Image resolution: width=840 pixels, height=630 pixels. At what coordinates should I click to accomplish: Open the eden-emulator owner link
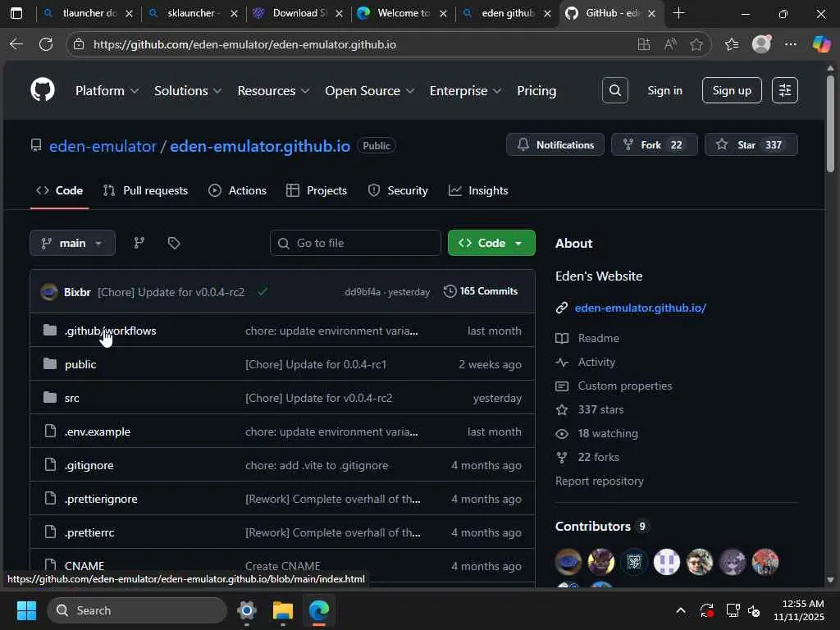coord(103,146)
